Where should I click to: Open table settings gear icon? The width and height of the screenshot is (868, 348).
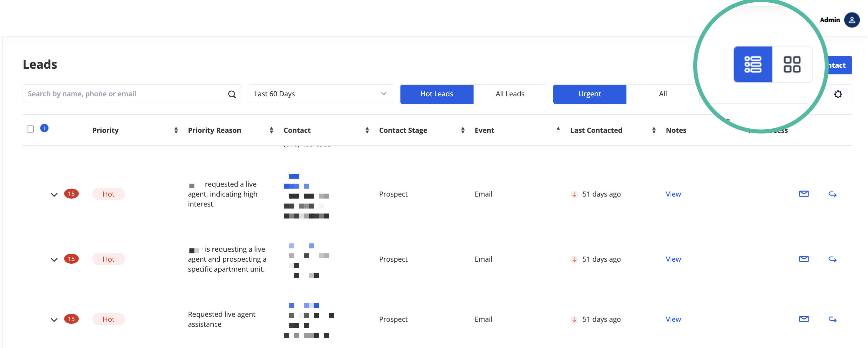coord(838,94)
